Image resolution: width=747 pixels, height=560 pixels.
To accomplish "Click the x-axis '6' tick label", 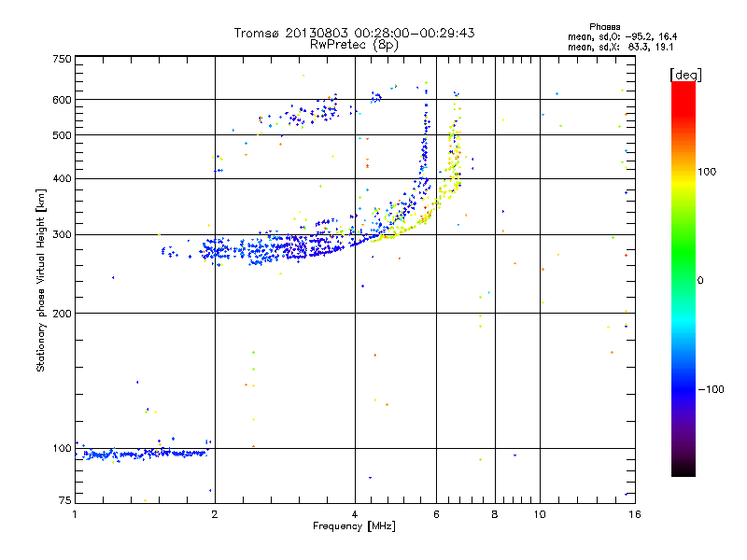I will (x=436, y=514).
